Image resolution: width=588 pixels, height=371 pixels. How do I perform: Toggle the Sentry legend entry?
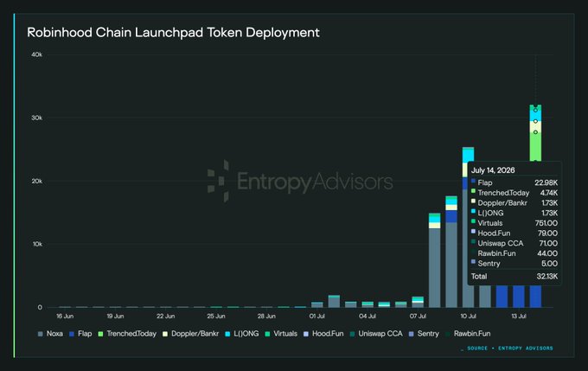pos(424,334)
